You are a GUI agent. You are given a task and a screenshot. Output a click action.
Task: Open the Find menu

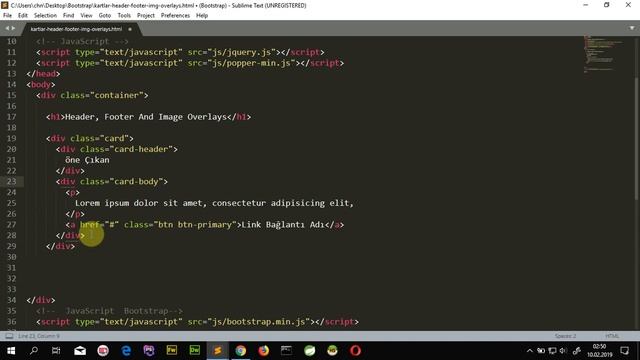pyautogui.click(x=68, y=16)
